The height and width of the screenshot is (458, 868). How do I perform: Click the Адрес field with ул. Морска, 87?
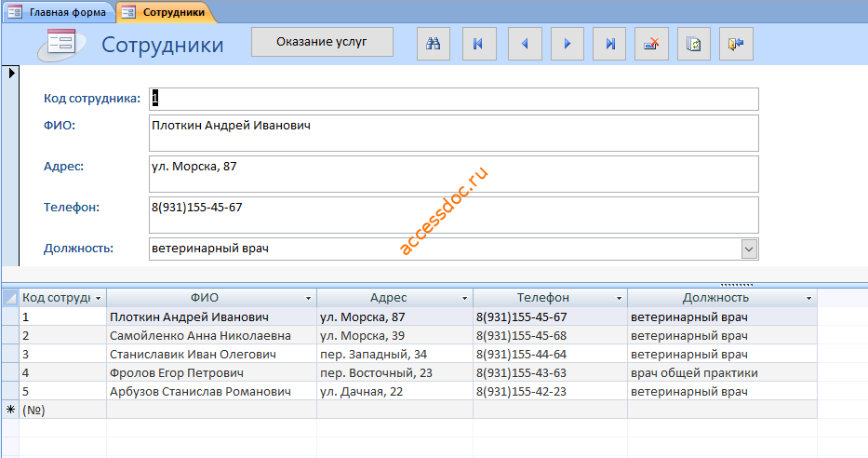coord(453,174)
